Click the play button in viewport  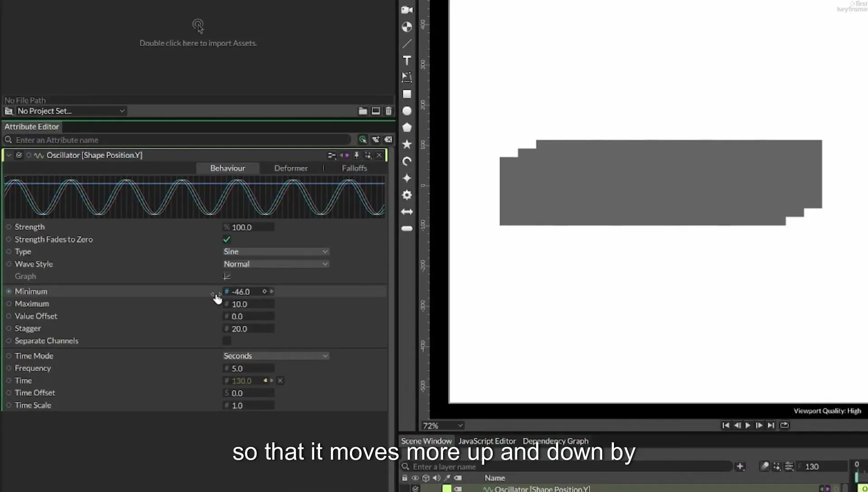point(748,425)
